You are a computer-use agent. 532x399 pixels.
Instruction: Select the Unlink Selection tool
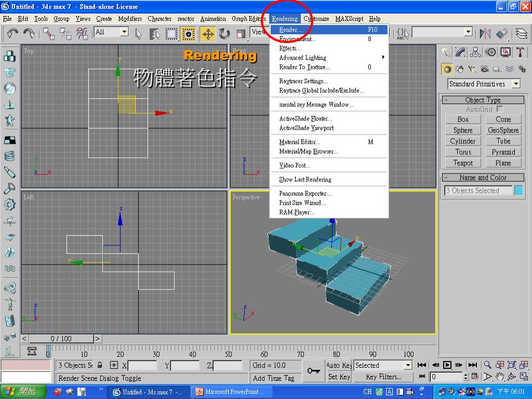(65, 33)
